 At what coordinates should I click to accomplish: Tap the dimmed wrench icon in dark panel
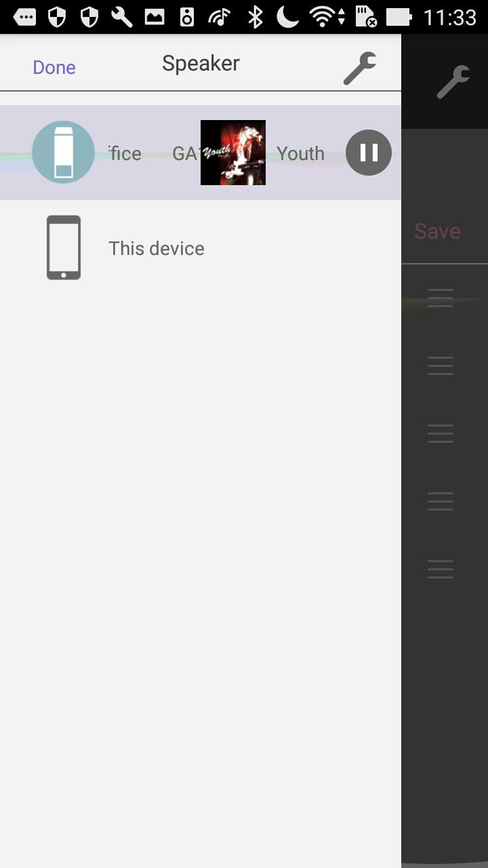point(453,81)
